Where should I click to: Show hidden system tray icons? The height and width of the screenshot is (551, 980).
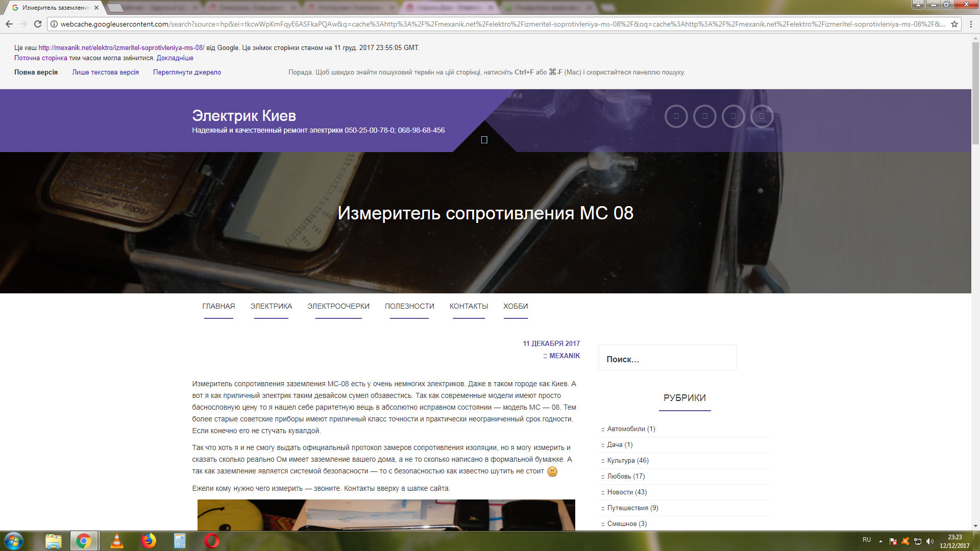(x=880, y=541)
